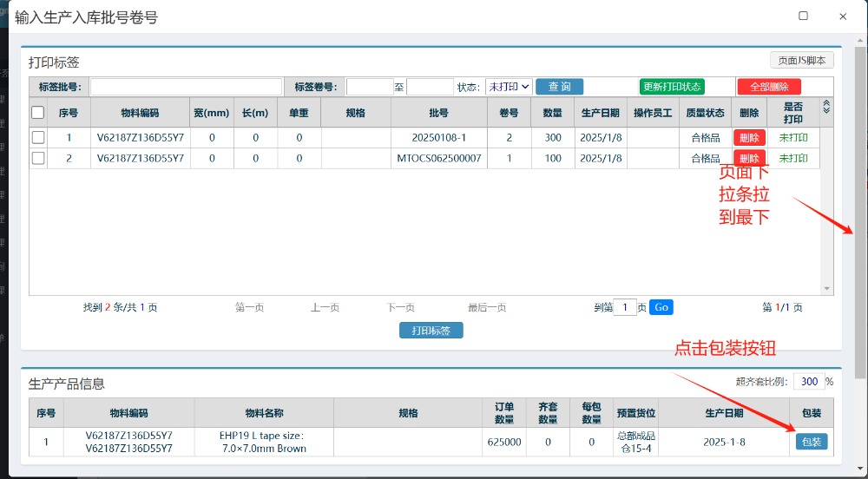Delete row 1 with 删除 button
The height and width of the screenshot is (479, 868).
pyautogui.click(x=749, y=137)
